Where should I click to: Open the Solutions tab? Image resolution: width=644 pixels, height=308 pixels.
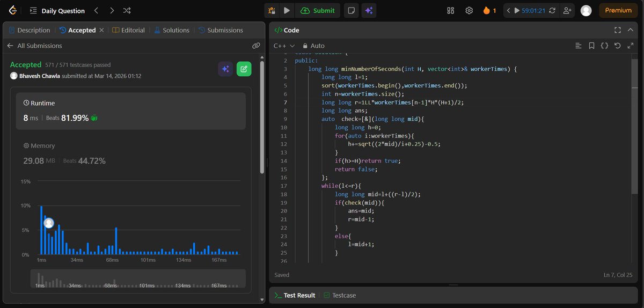[x=172, y=30]
